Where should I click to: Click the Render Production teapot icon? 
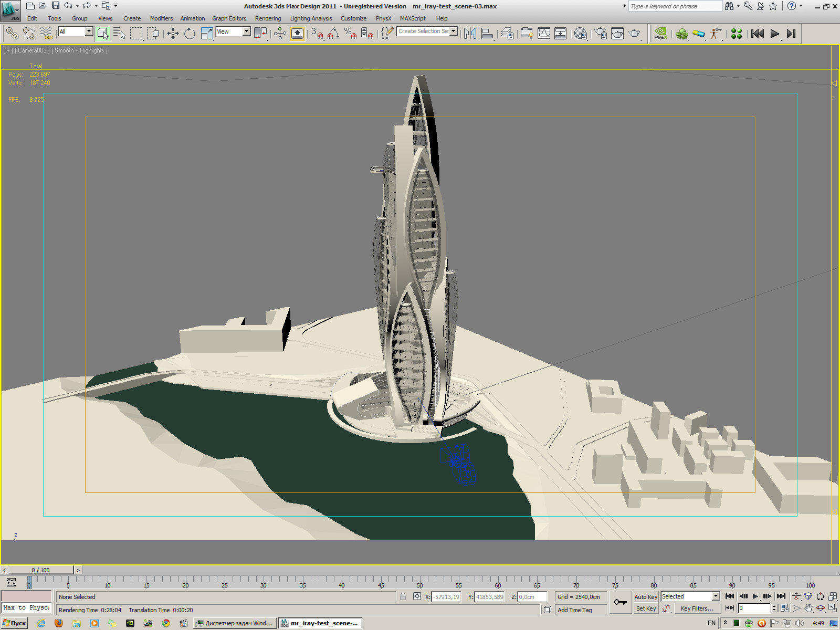tap(635, 34)
